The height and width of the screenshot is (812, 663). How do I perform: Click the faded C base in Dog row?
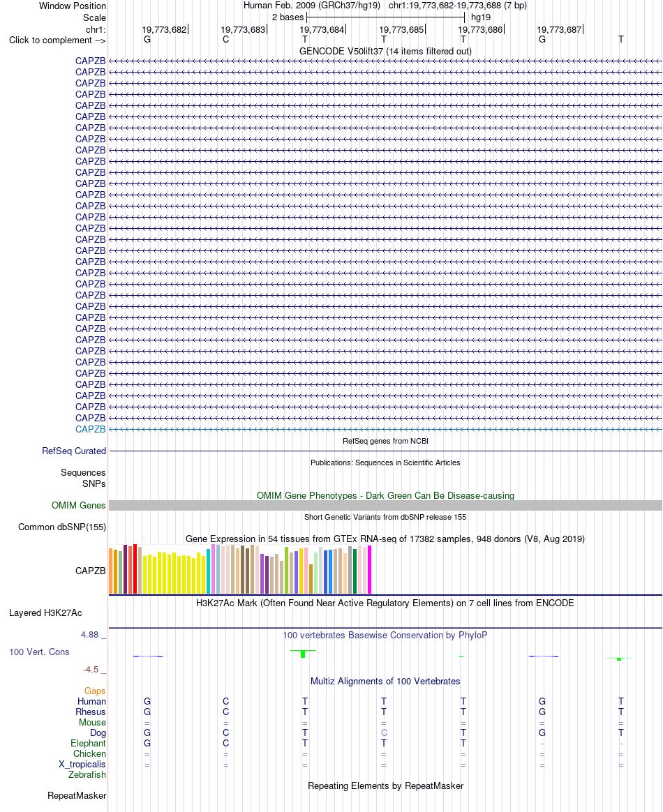(384, 732)
